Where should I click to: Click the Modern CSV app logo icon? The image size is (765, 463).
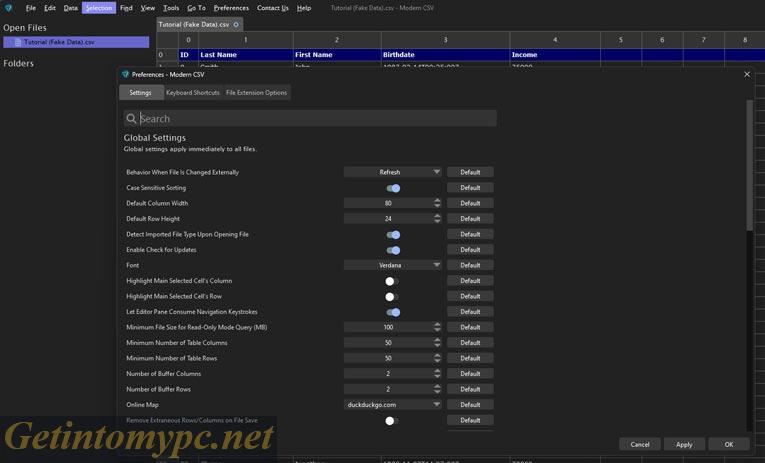click(x=8, y=8)
